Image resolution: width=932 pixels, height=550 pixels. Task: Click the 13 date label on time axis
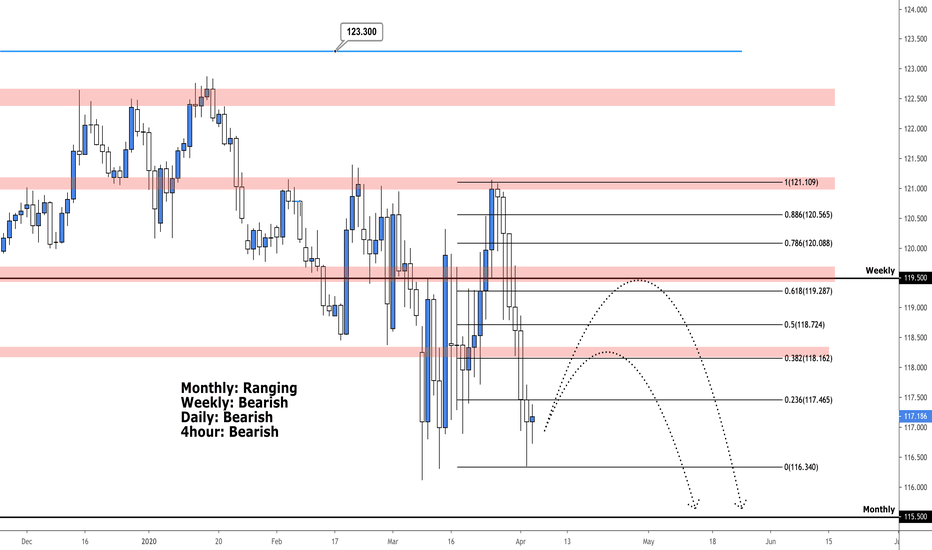[x=567, y=542]
